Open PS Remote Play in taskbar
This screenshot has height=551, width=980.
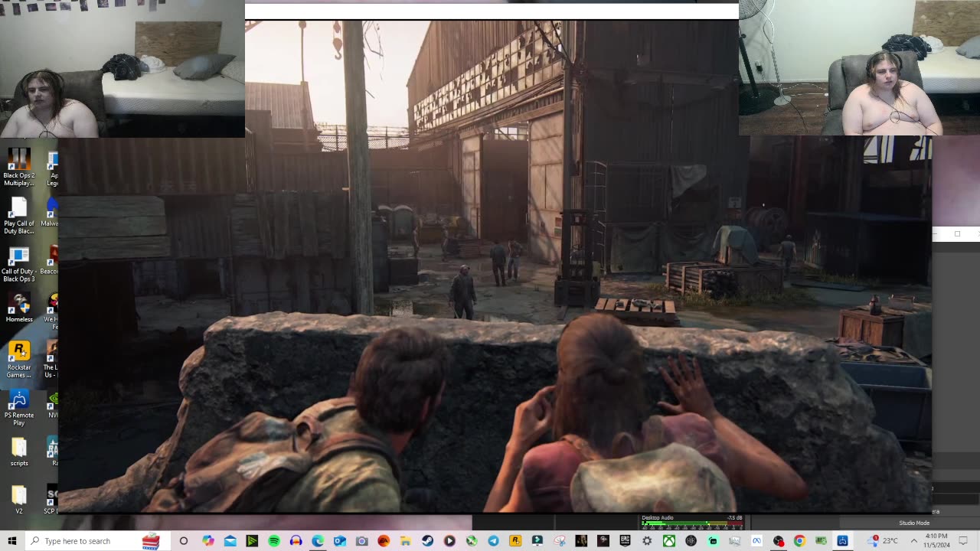tap(843, 541)
